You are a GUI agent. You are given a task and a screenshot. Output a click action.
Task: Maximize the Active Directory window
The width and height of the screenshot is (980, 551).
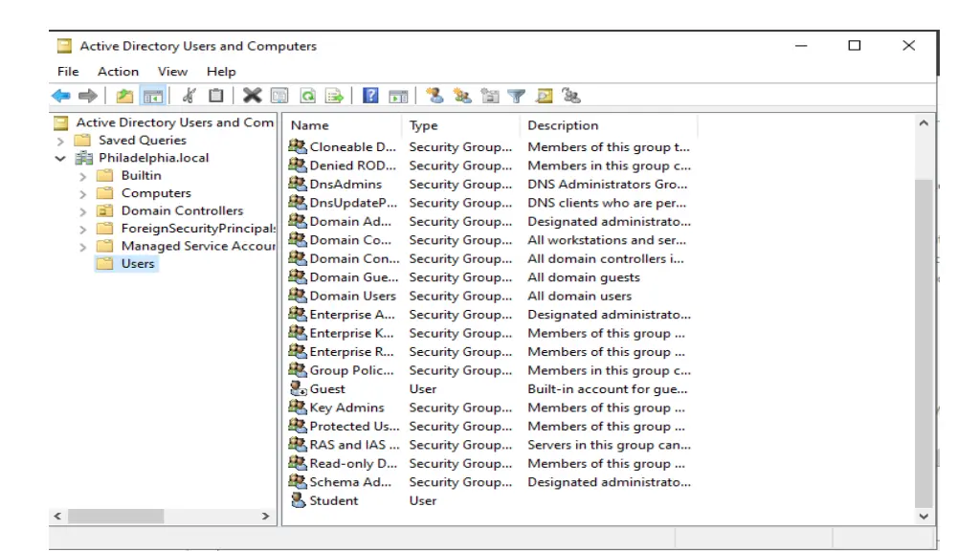pos(855,46)
